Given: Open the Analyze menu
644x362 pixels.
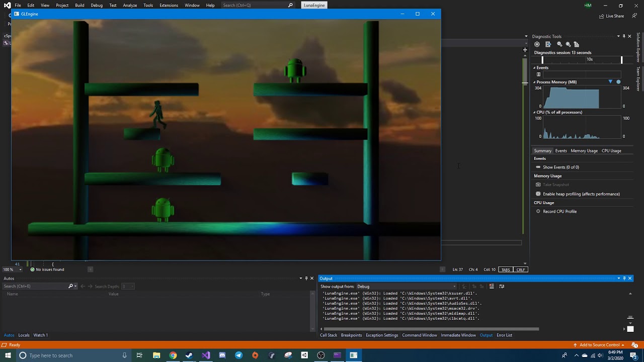Looking at the screenshot, I should [130, 5].
